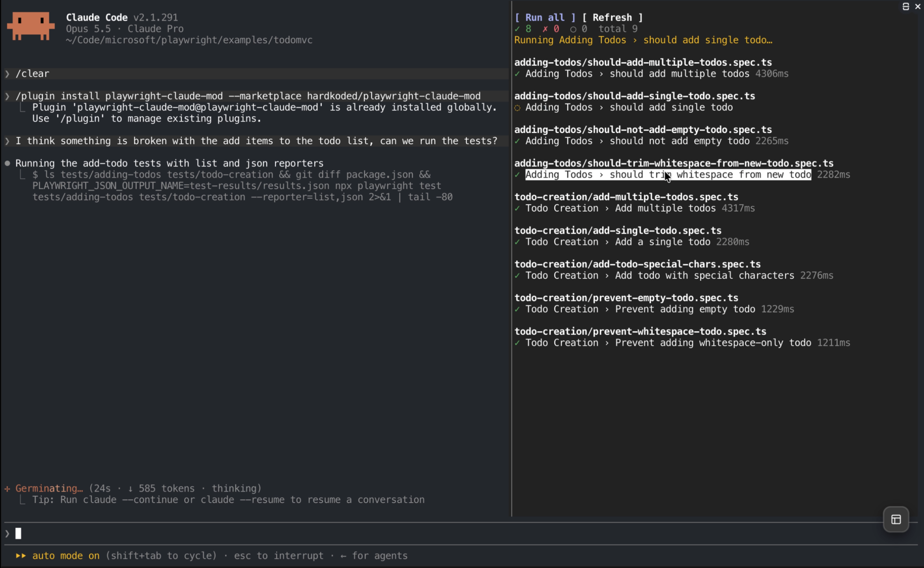Select file todo-creation/add-single-todo.spec.ts

pyautogui.click(x=618, y=230)
